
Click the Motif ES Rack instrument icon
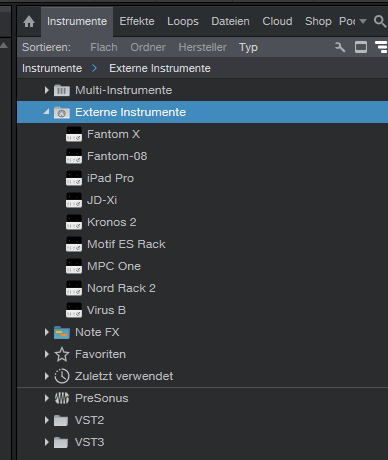point(74,244)
